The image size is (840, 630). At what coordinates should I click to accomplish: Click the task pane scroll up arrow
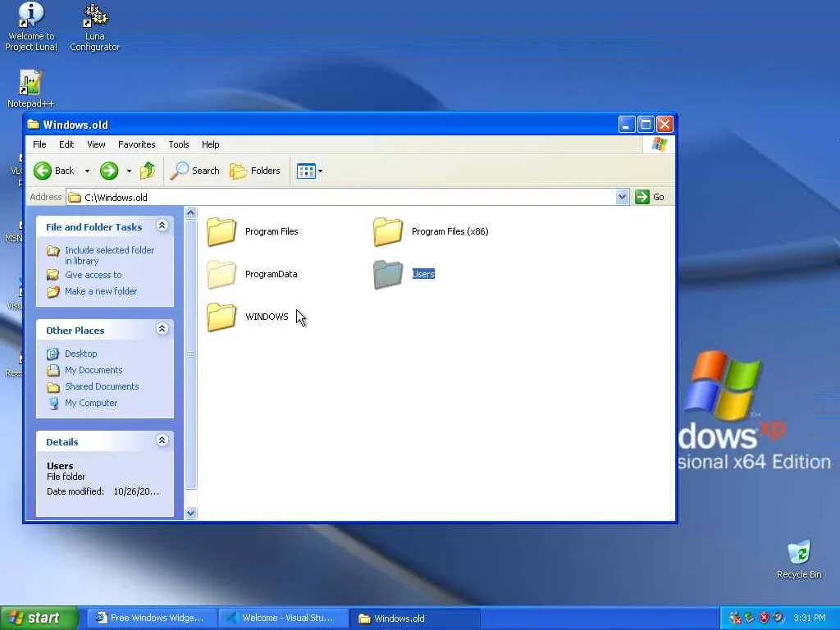(190, 213)
